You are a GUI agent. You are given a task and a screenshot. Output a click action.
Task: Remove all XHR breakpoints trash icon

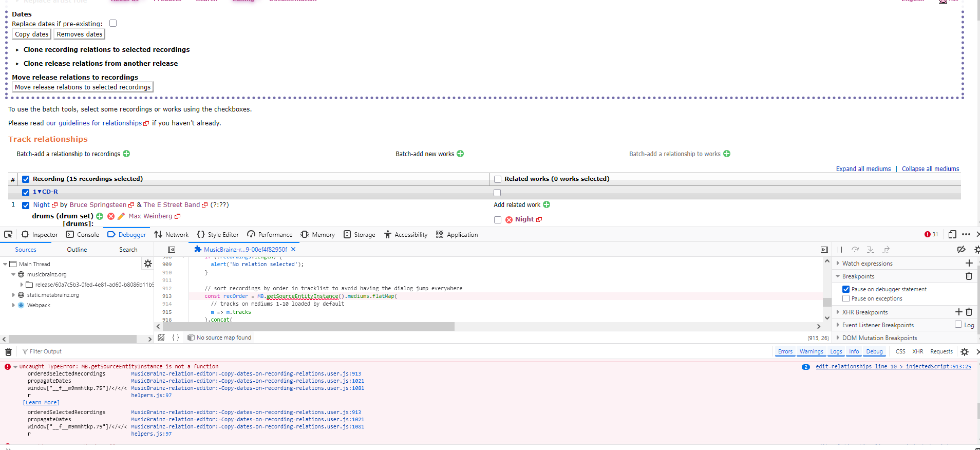(969, 312)
